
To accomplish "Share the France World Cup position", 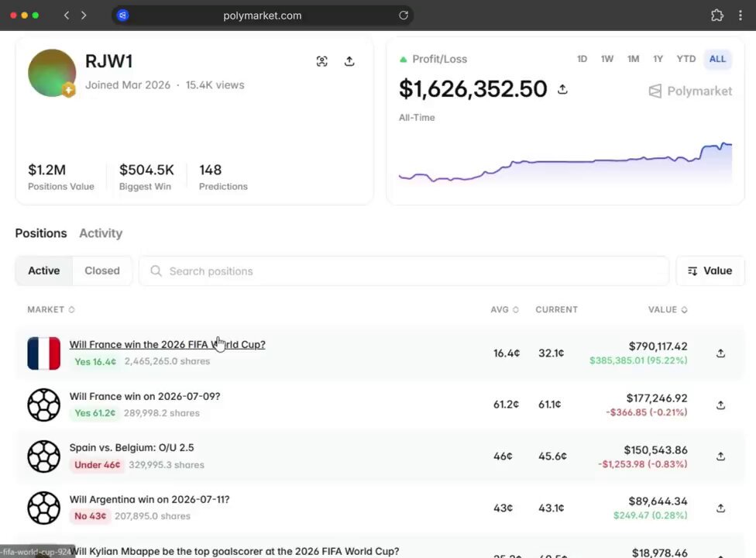I will click(720, 353).
